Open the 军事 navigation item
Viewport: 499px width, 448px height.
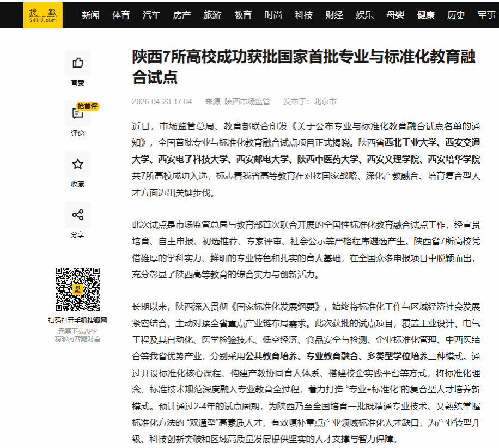tap(486, 15)
